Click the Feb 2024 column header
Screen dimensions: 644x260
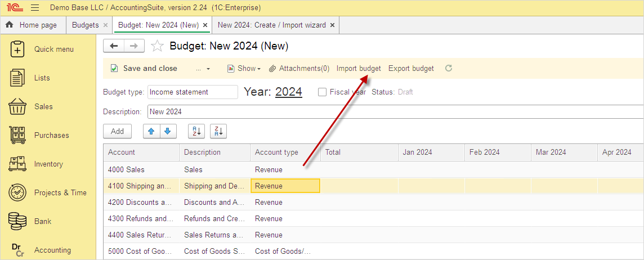coord(498,153)
